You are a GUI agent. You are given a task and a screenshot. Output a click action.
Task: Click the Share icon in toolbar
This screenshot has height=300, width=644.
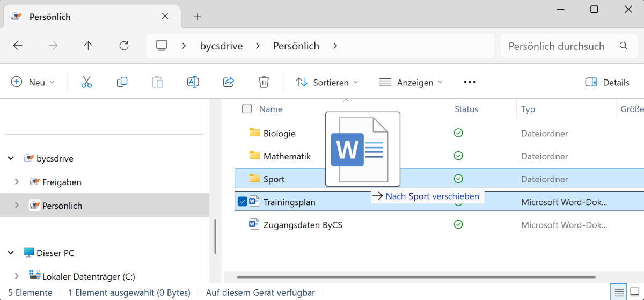click(229, 82)
